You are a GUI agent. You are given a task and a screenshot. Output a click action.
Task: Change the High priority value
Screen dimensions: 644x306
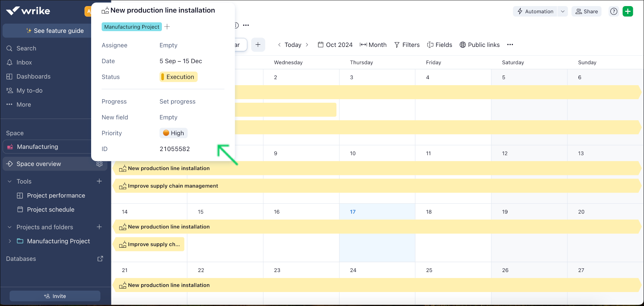173,133
